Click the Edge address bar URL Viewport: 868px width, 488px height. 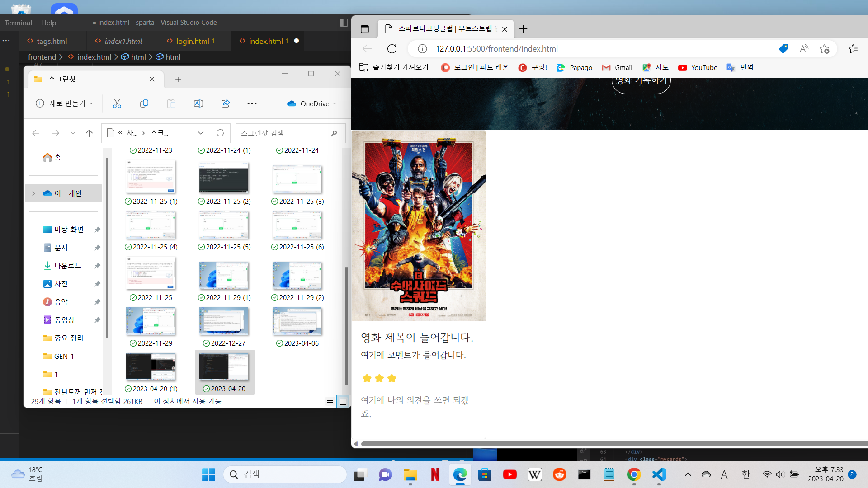click(496, 49)
